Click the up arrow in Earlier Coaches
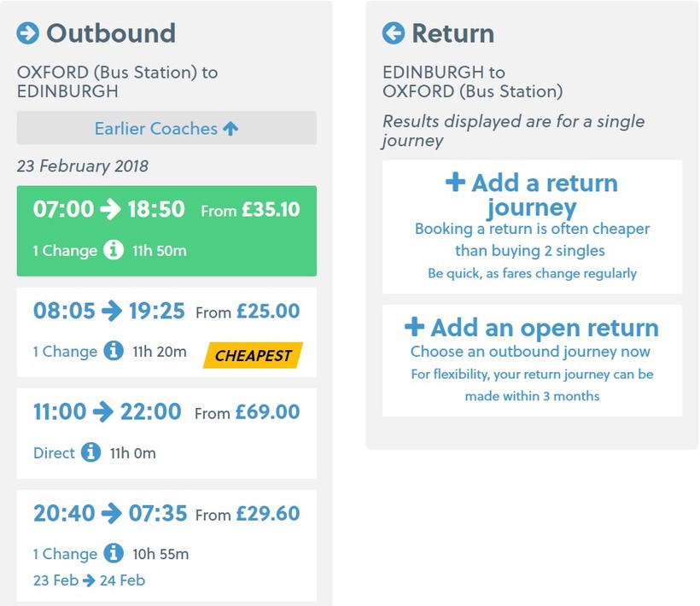 pos(230,128)
